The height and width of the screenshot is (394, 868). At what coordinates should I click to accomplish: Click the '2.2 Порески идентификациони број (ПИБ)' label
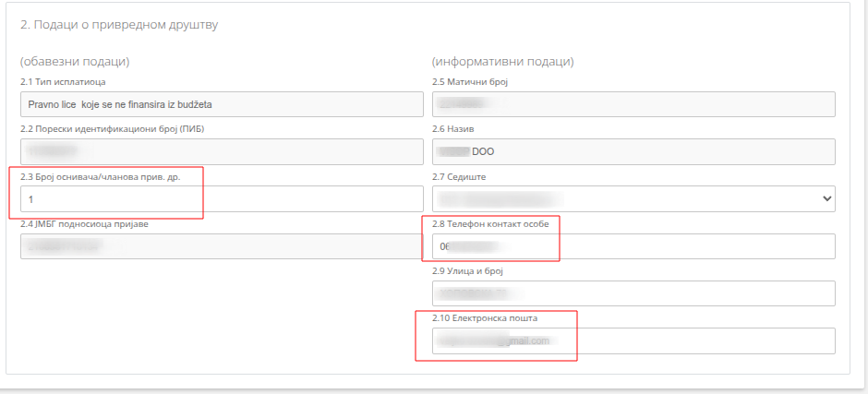click(112, 129)
